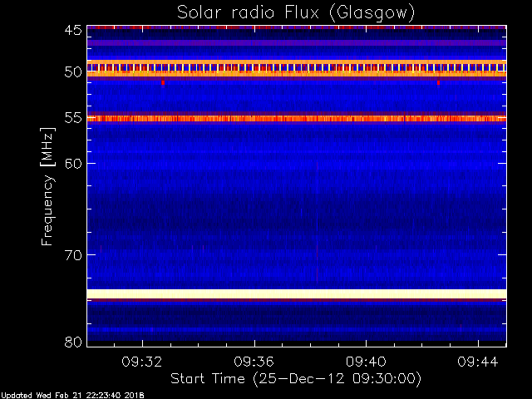Click the plot title 'Solar radio Flux (Glasgow)'

point(296,12)
